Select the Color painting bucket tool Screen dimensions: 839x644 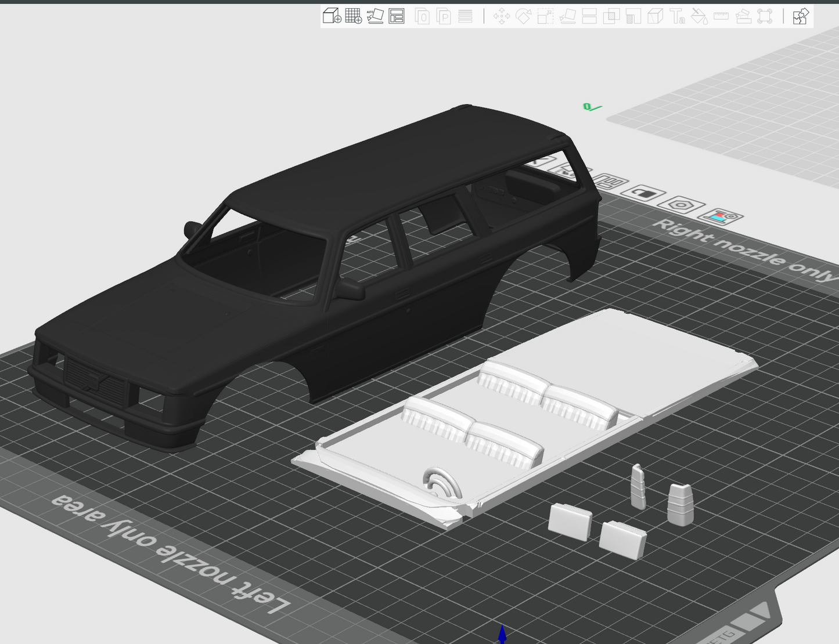699,16
